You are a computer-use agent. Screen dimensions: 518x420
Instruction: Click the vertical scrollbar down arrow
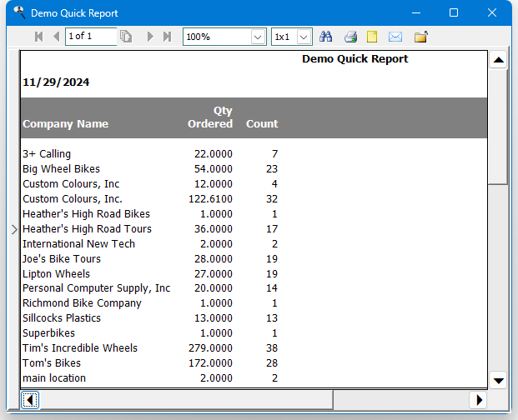[x=498, y=381]
